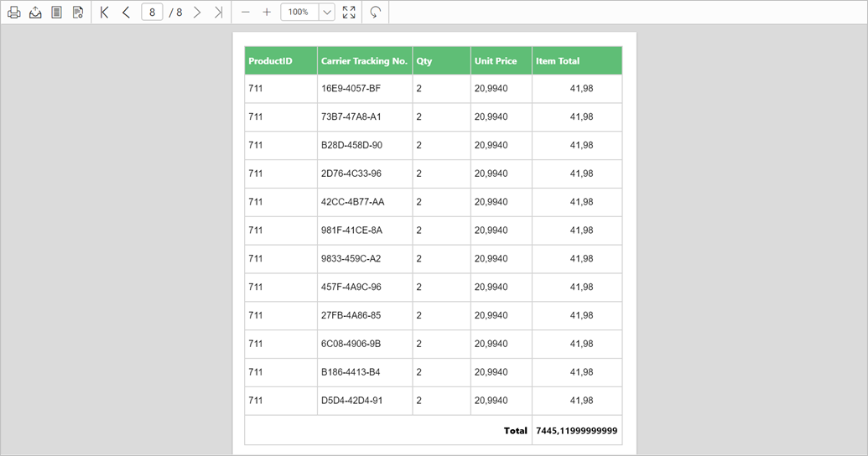The image size is (868, 456).
Task: Click item total in 73B7-47A8-A1 row
Action: click(581, 117)
